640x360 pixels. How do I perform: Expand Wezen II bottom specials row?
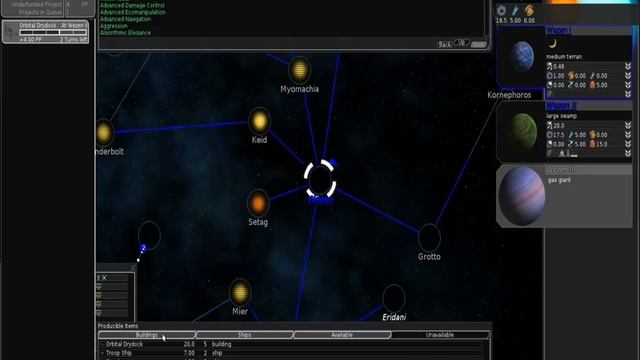pos(628,153)
